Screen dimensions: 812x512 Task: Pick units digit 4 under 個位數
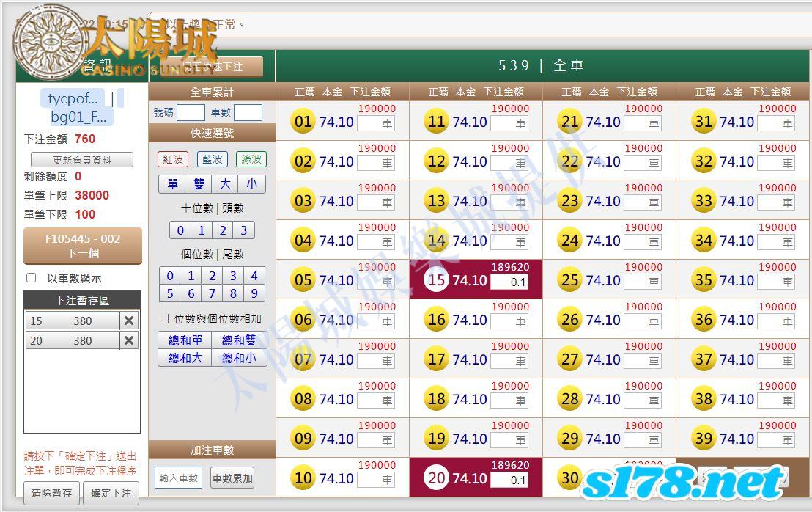tap(254, 276)
